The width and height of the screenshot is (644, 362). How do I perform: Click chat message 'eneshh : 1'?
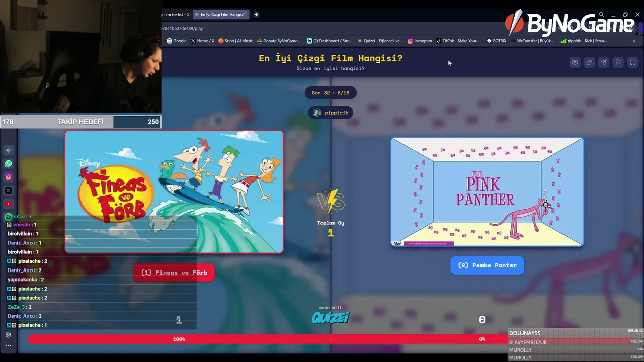22,225
